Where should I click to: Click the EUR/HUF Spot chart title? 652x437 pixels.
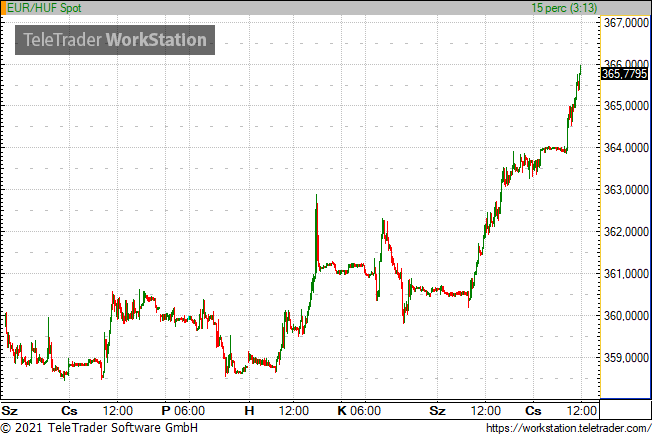click(x=44, y=8)
